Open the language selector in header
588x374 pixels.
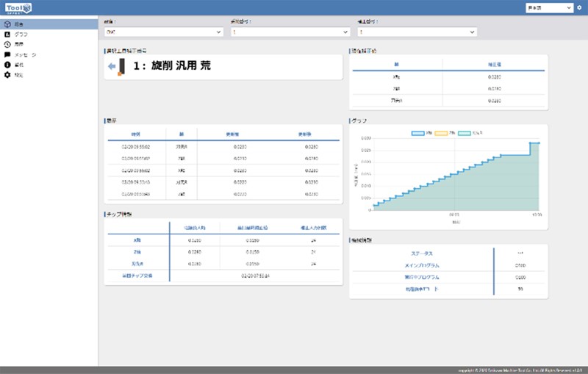549,7
